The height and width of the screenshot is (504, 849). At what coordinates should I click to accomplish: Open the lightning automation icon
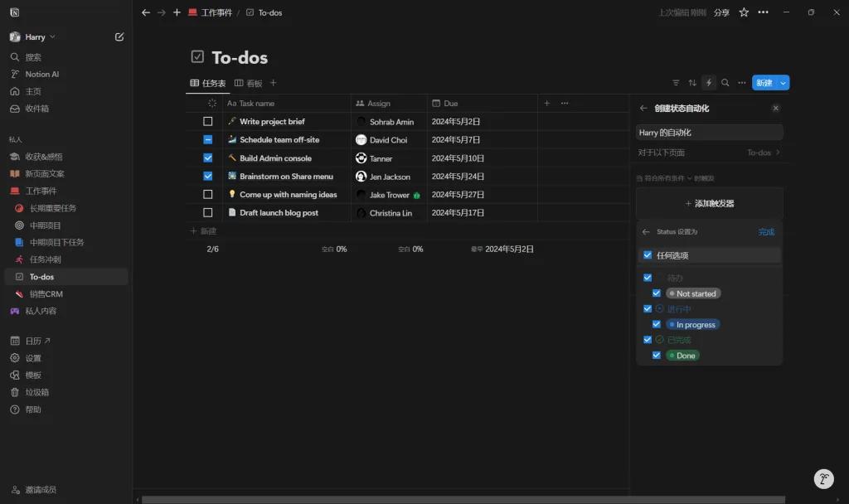(709, 83)
